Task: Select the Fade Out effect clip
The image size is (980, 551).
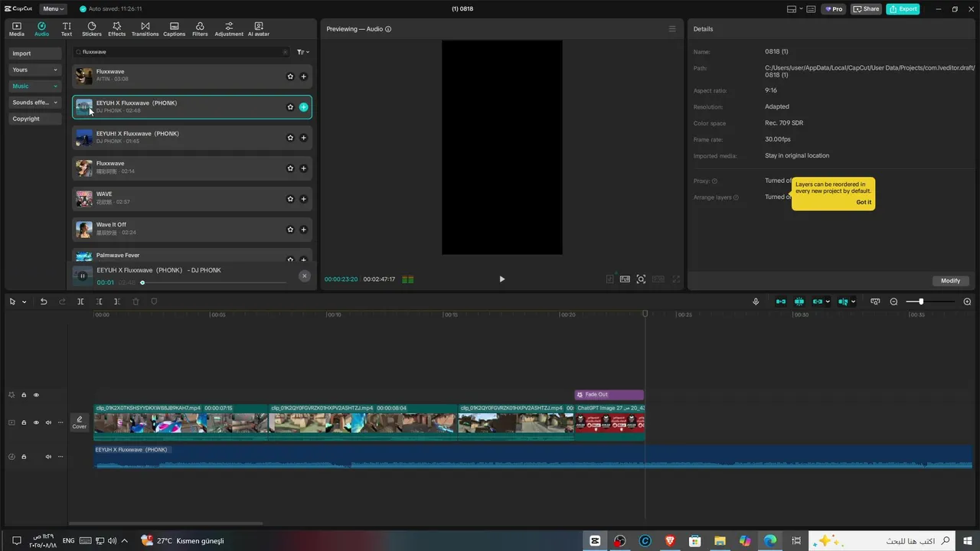Action: tap(609, 395)
